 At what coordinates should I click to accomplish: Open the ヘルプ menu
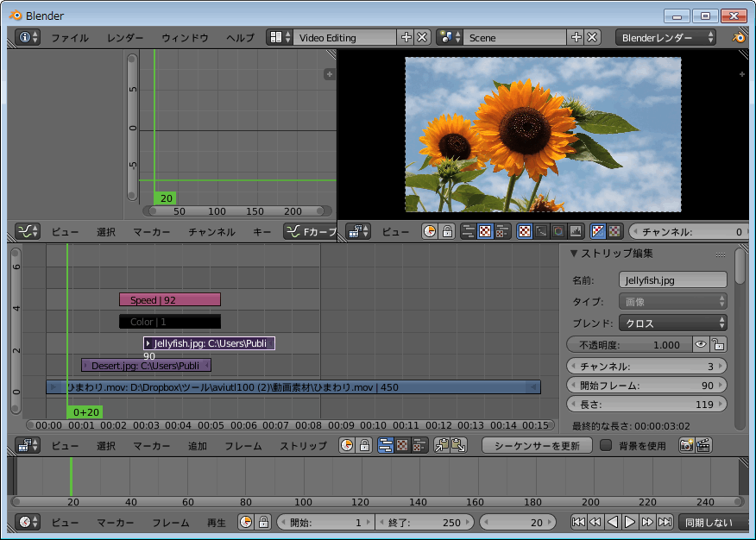click(x=240, y=38)
